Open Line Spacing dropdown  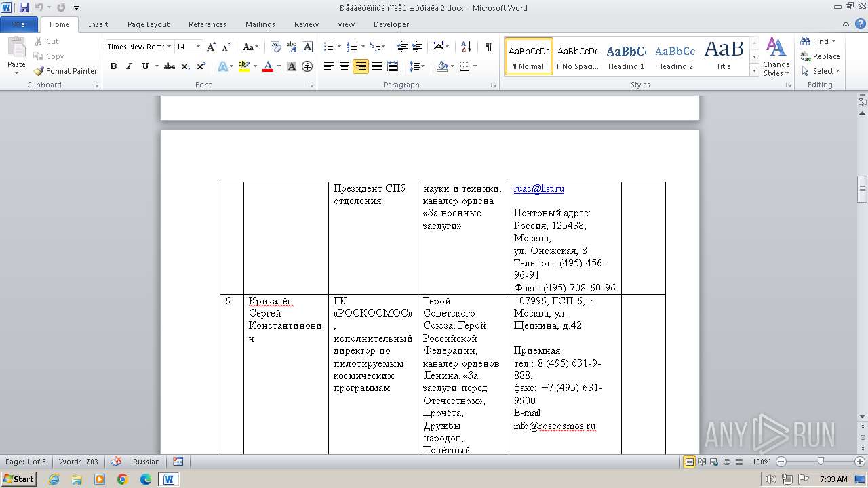[x=417, y=66]
